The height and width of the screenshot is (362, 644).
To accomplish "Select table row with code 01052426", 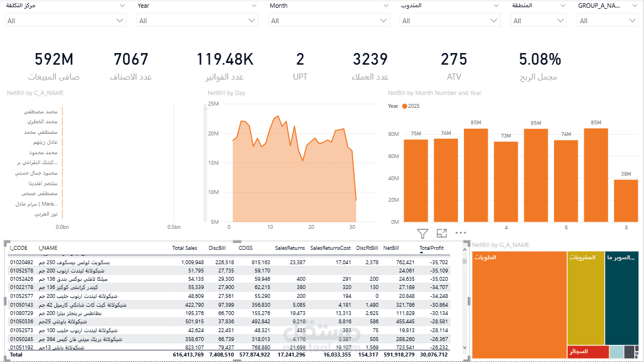I will [229, 279].
